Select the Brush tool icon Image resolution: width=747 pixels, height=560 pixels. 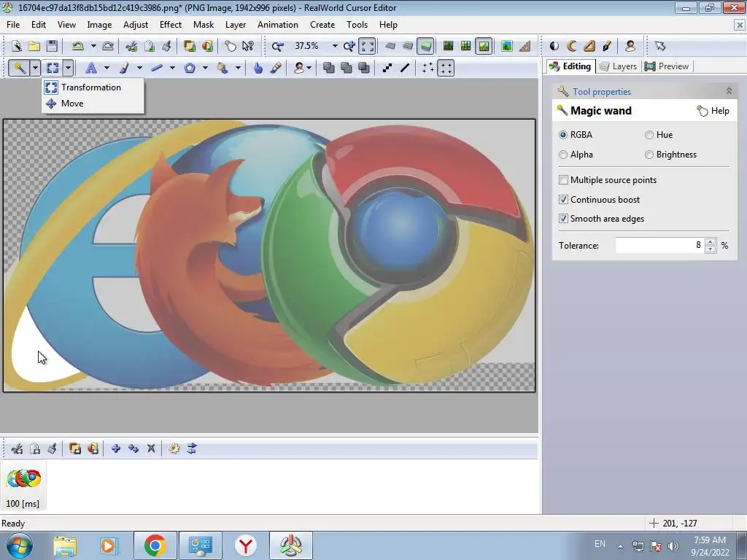point(124,68)
